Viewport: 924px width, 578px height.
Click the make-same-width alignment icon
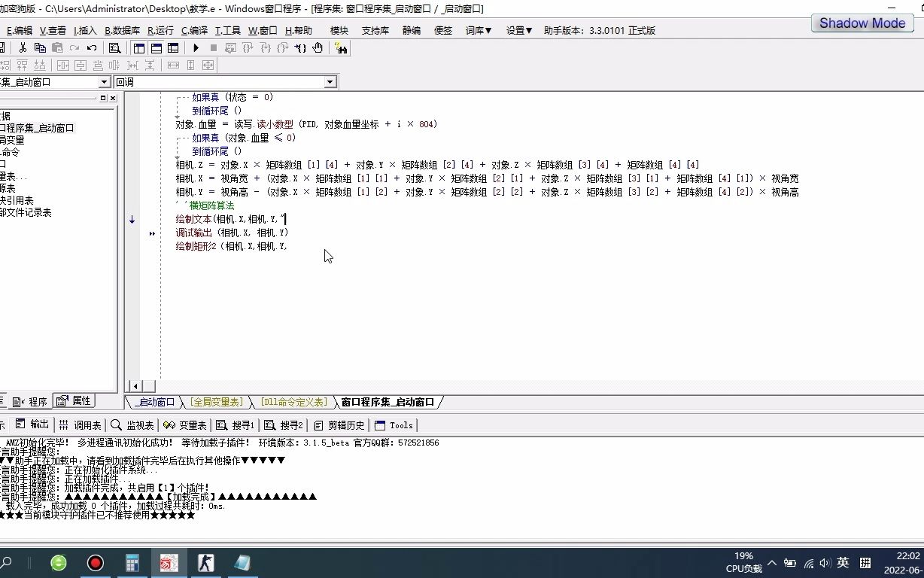point(173,65)
